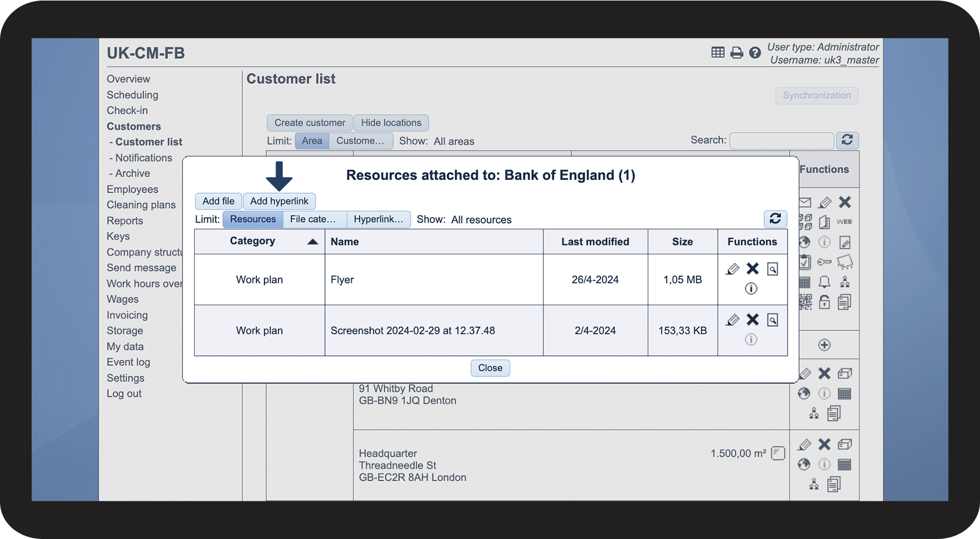Click the floor area icon beside 1.500,00 m²
Screen dimensions: 980x539
778,453
